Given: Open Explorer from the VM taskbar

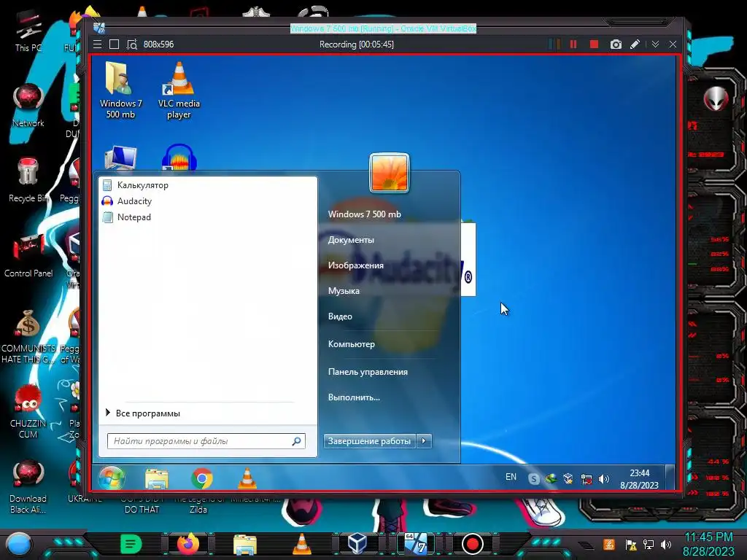Looking at the screenshot, I should click(x=157, y=478).
